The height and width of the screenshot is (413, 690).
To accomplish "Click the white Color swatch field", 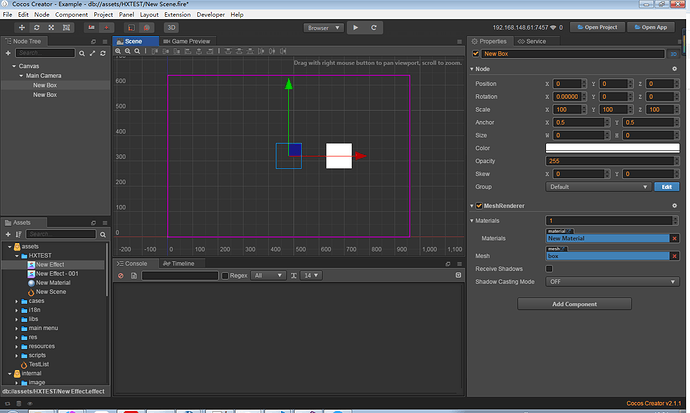I will pos(612,148).
